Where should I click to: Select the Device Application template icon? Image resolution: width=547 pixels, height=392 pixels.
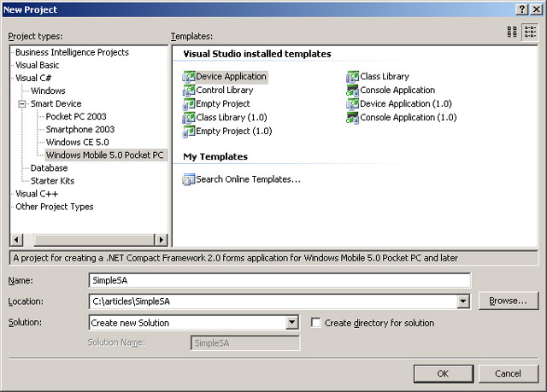pos(189,76)
